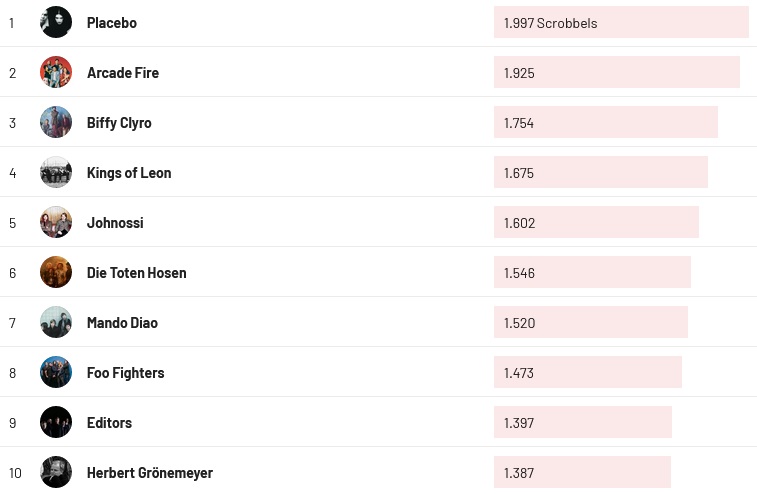757x494 pixels.
Task: Click the Editors avatar
Action: coord(56,422)
